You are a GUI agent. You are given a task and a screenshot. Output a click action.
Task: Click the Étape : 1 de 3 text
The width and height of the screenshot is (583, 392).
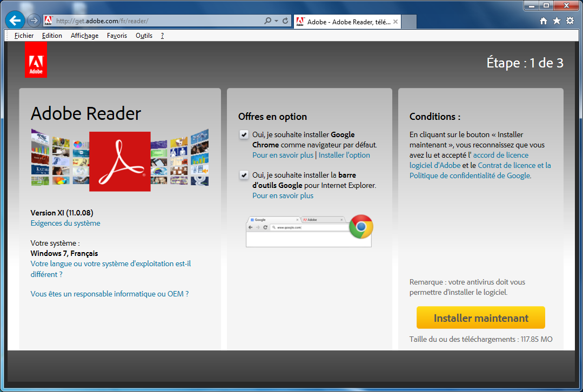pos(525,63)
